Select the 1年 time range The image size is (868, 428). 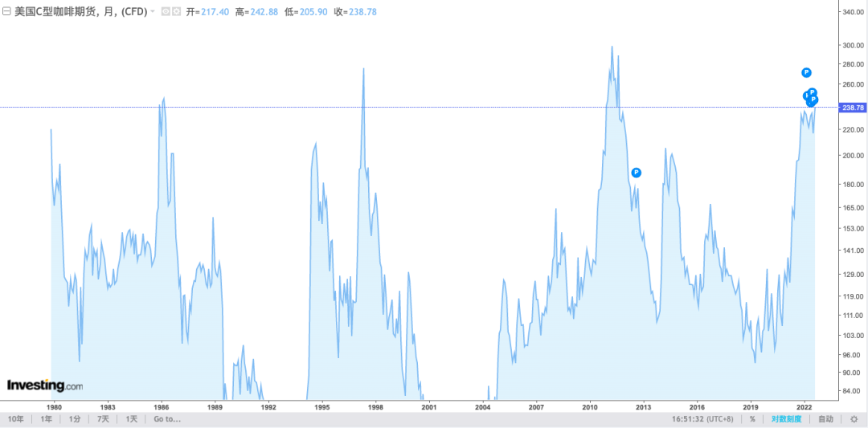47,418
